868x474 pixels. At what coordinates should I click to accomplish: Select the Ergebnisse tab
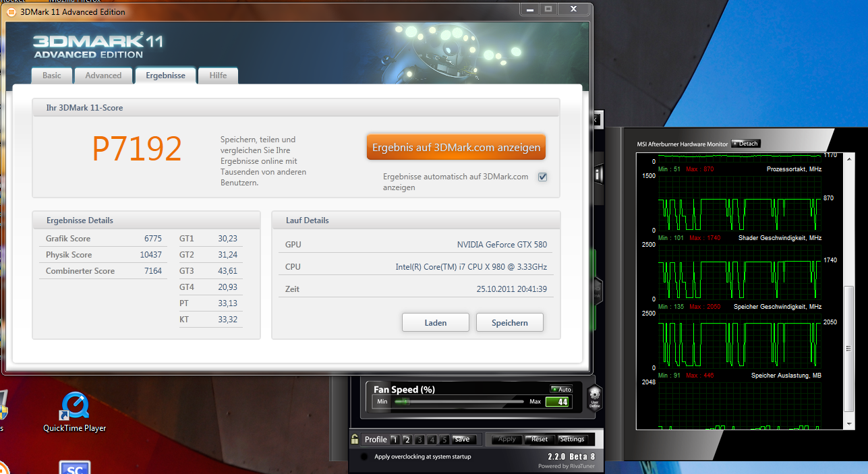coord(165,76)
